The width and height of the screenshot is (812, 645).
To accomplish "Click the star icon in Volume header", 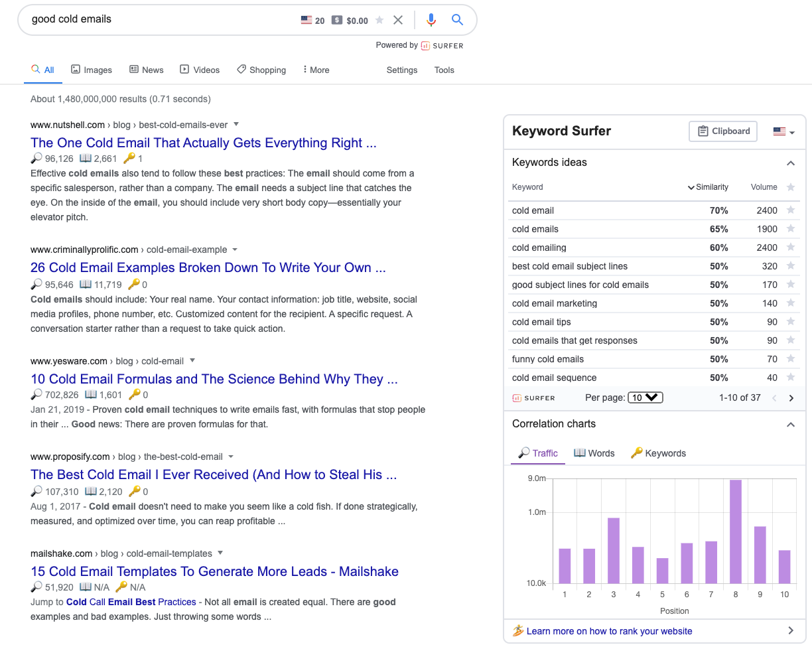I will coord(790,187).
